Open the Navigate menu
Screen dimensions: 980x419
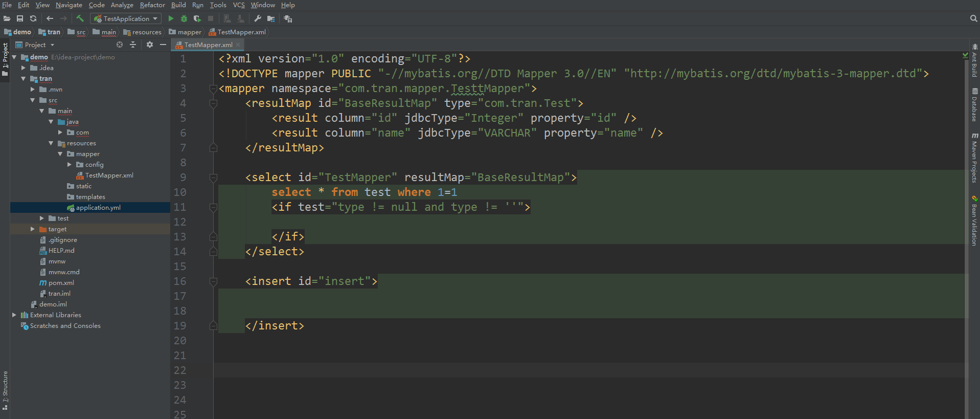[x=69, y=5]
